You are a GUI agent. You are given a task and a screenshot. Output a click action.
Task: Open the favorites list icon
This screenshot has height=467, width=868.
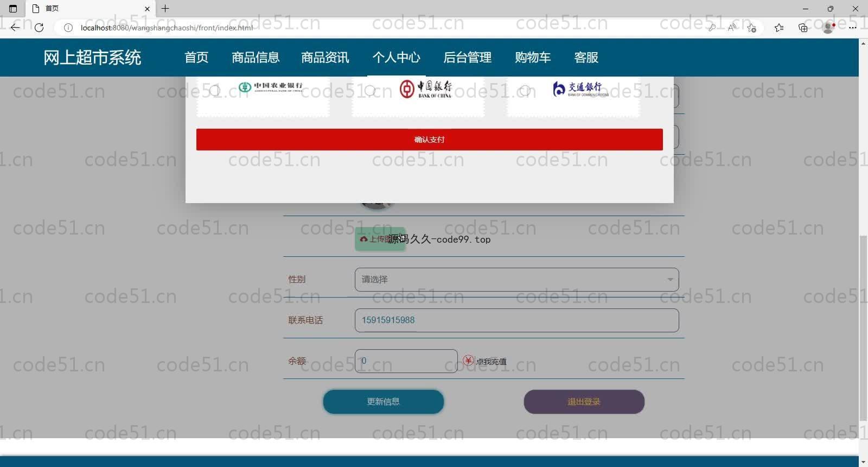[779, 28]
